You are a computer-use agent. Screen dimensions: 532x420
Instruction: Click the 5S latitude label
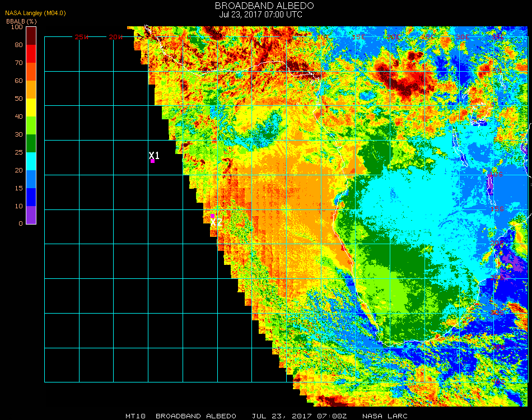(498, 140)
